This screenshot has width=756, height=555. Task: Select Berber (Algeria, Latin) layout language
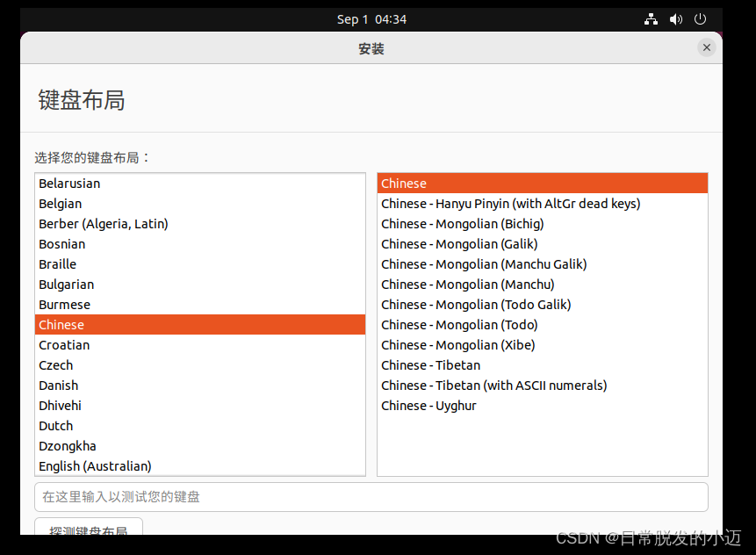point(200,224)
